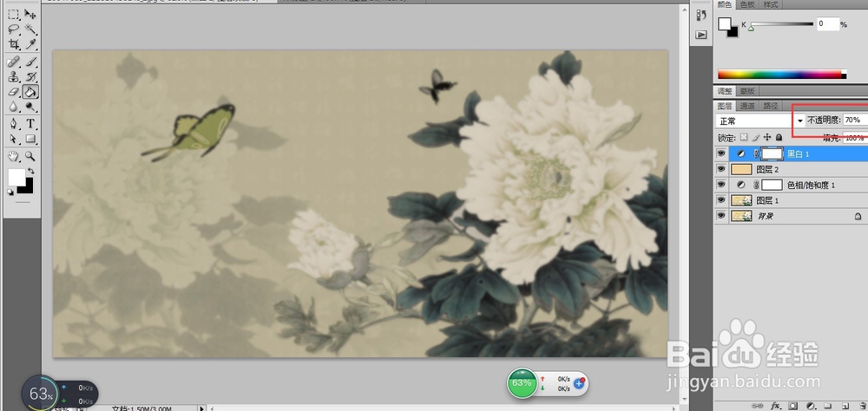Select the Move tool
Image resolution: width=868 pixels, height=411 pixels.
[x=30, y=15]
